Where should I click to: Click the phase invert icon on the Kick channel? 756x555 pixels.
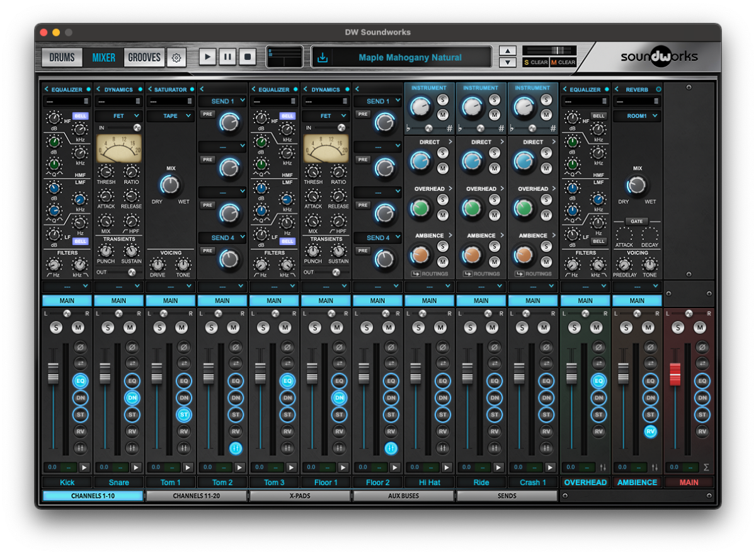click(x=81, y=346)
